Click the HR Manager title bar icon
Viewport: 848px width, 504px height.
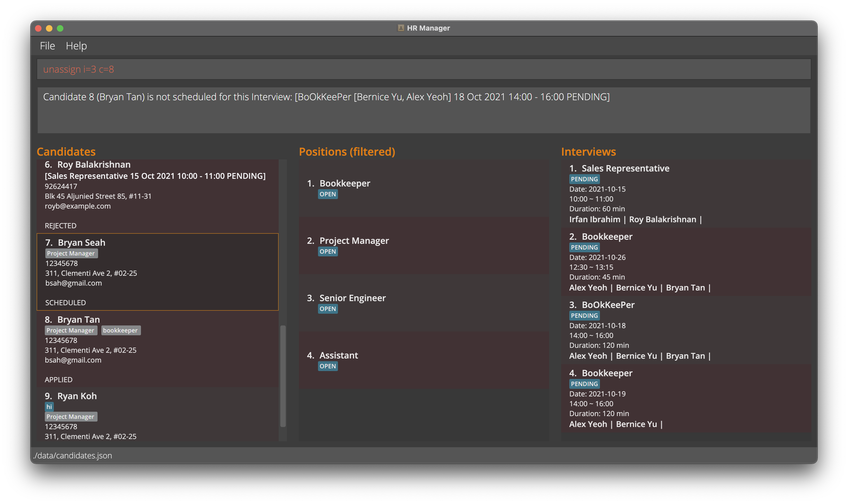[401, 28]
